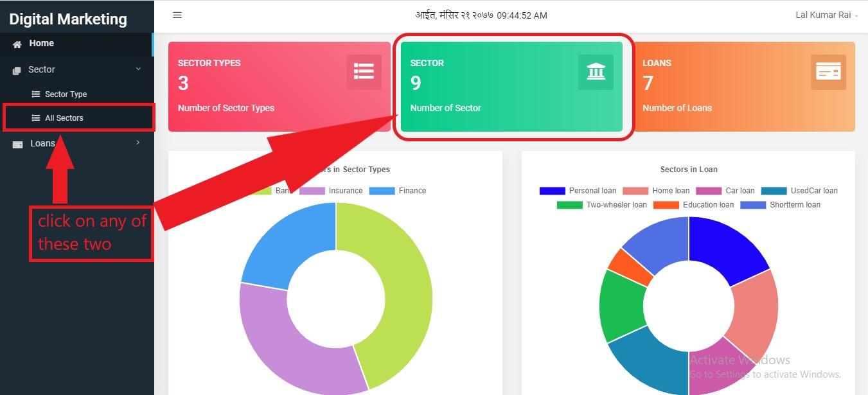
Task: Toggle Finance legend in Sector Types chart
Action: pos(398,191)
